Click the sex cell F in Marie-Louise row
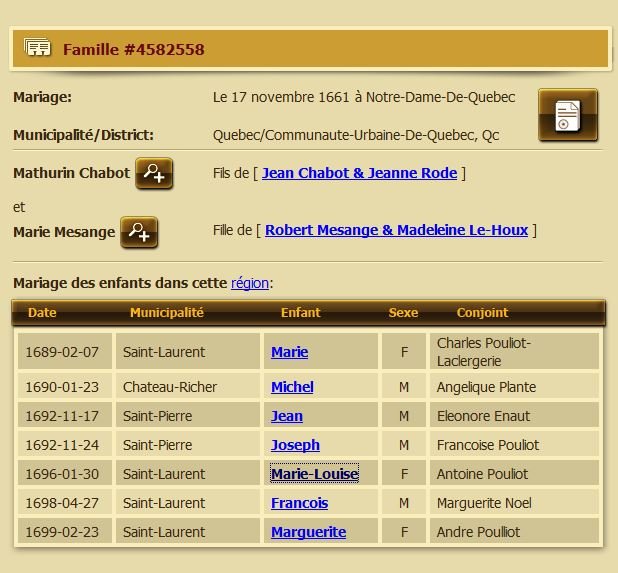 (x=404, y=473)
